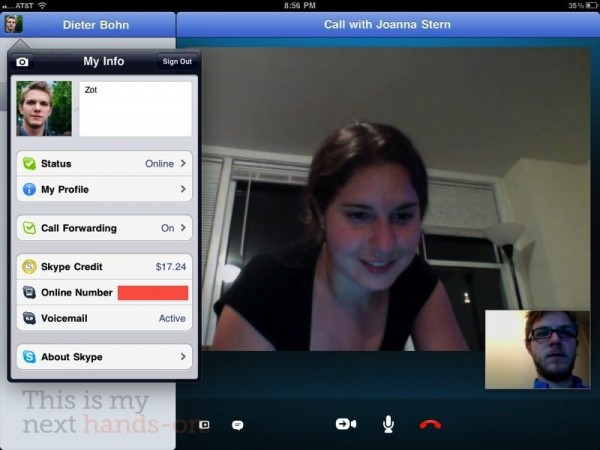
Task: Expand the Call Forwarding chevron
Action: [x=183, y=228]
